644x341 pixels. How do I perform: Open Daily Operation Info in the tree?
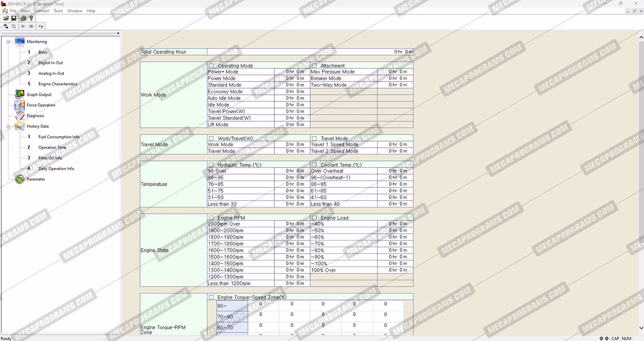[x=56, y=169]
